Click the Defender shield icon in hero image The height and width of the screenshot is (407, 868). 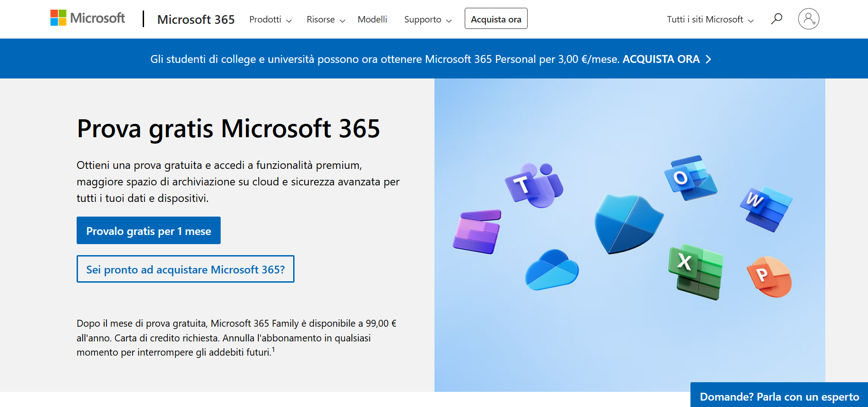tap(629, 223)
